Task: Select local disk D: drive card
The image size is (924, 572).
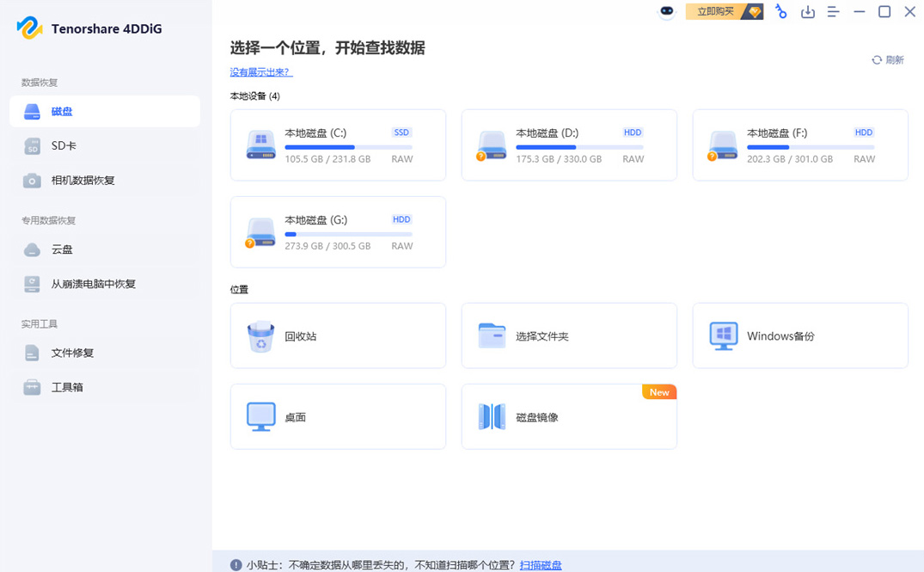Action: pyautogui.click(x=569, y=145)
